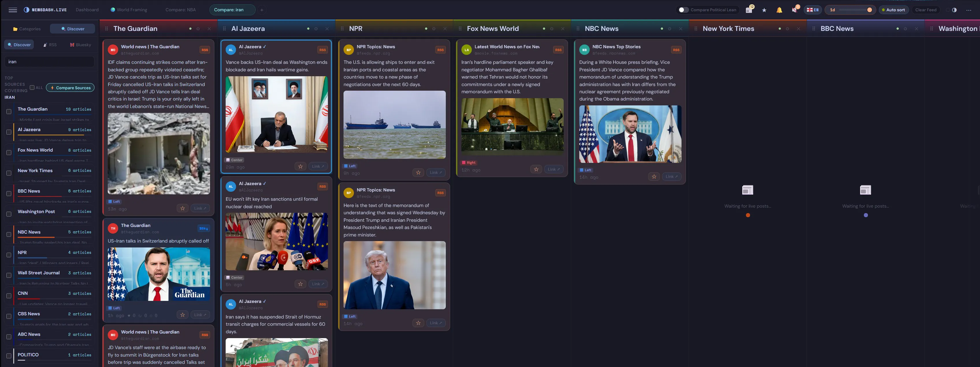The height and width of the screenshot is (367, 980).
Task: Select the Bluesky source filter tab
Action: (80, 45)
